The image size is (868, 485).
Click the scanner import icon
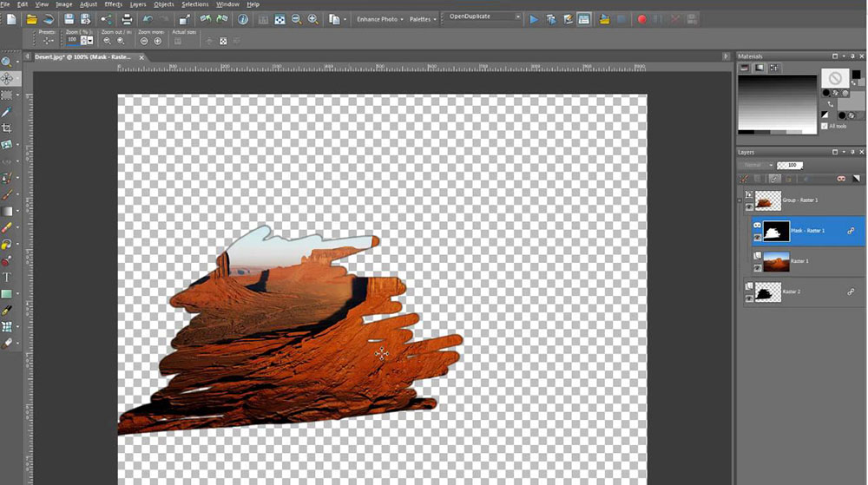[x=49, y=19]
